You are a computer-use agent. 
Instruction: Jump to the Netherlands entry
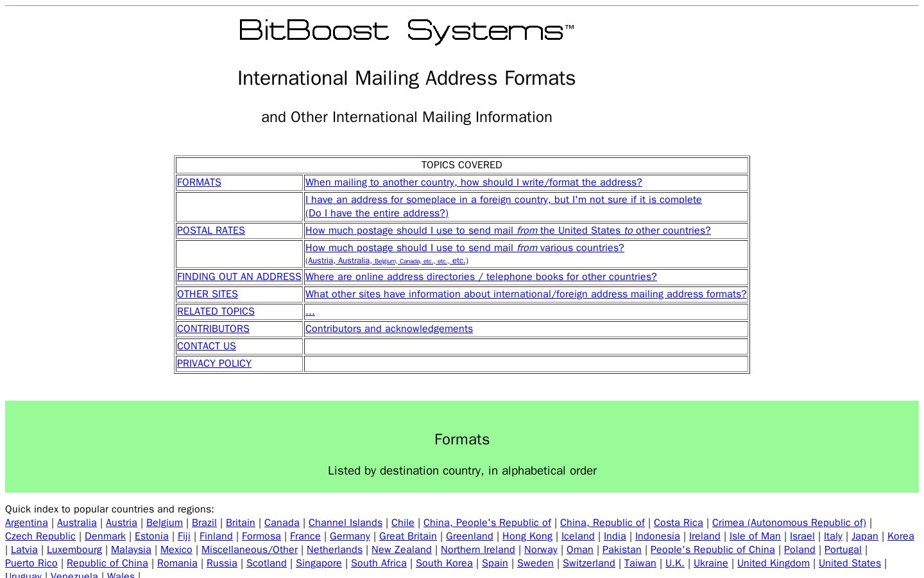334,550
